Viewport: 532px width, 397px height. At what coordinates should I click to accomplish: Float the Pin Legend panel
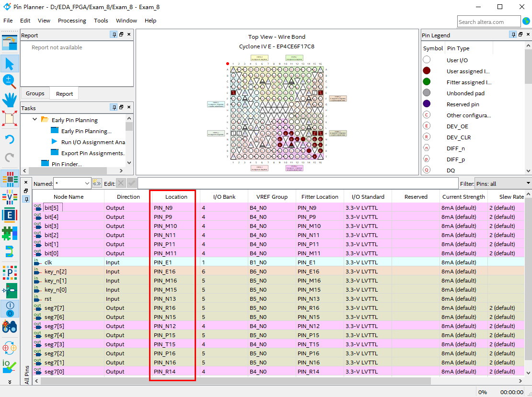pyautogui.click(x=521, y=34)
